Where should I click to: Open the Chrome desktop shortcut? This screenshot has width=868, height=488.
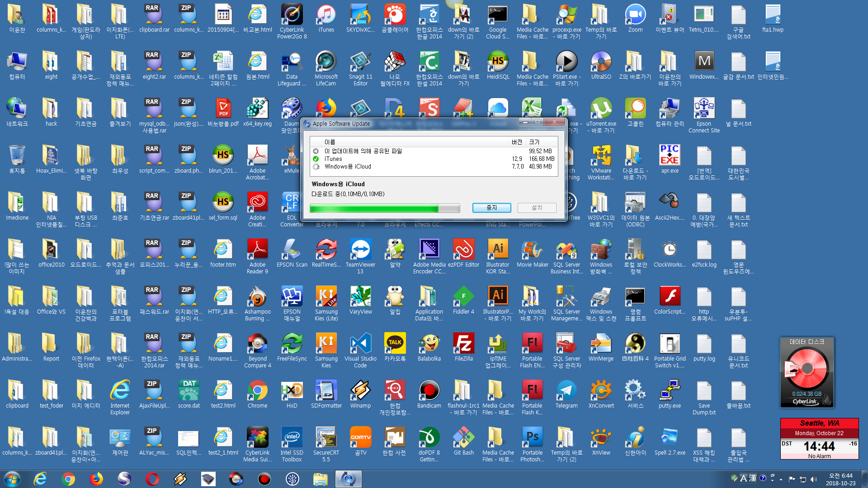tap(257, 394)
